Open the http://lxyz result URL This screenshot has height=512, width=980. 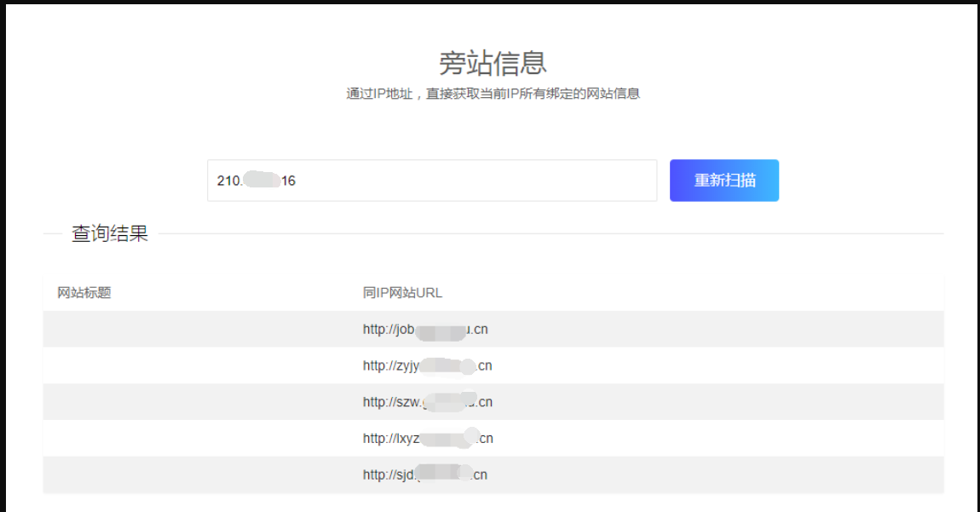click(x=428, y=438)
